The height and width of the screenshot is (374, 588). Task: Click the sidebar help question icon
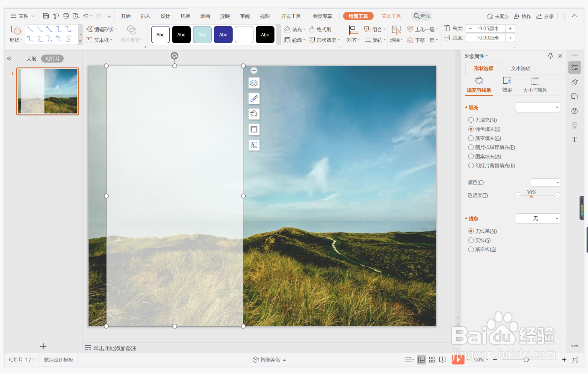coord(574,111)
